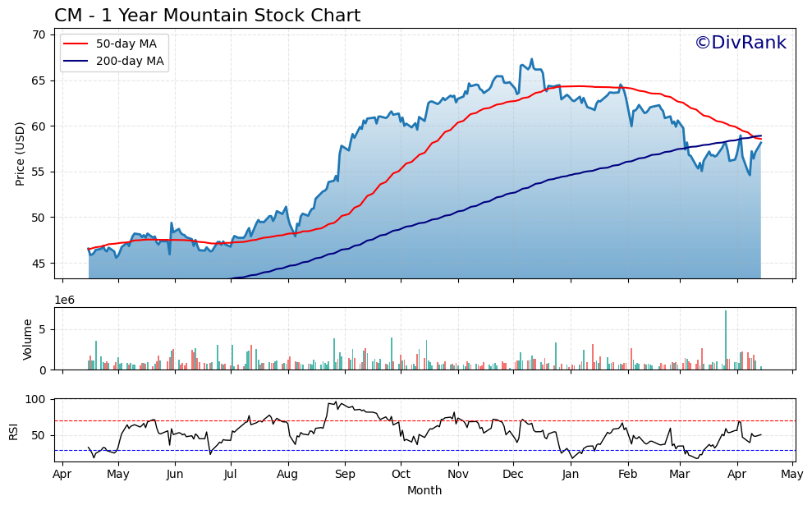Click the 5 tick on the volume axis
Screen dimensions: 812x505
coord(43,329)
